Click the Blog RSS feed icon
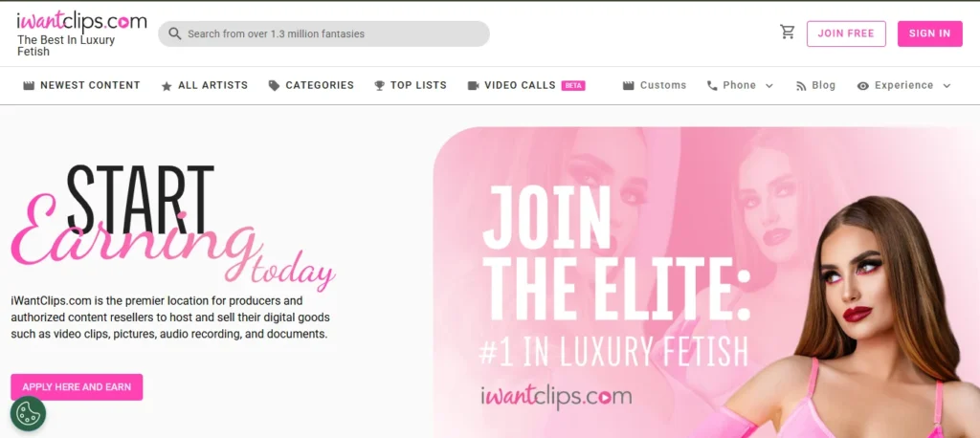The width and height of the screenshot is (980, 438). coord(801,86)
